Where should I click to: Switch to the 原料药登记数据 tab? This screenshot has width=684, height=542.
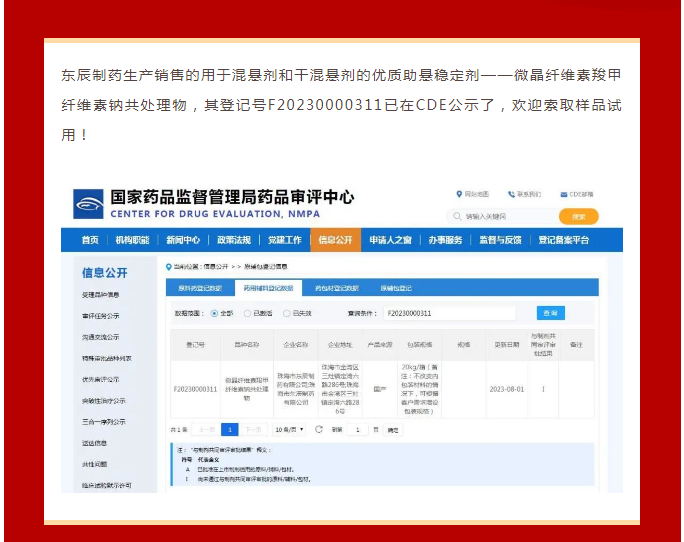coord(200,288)
